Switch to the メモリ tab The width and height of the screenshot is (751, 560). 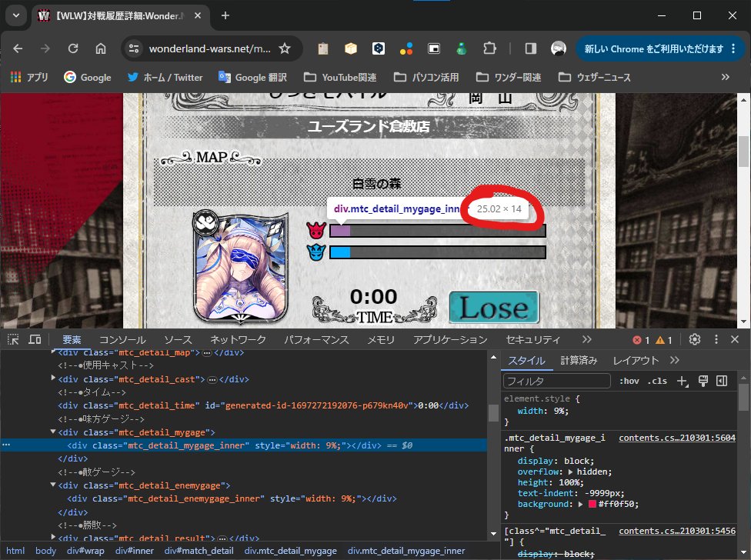[x=381, y=340]
